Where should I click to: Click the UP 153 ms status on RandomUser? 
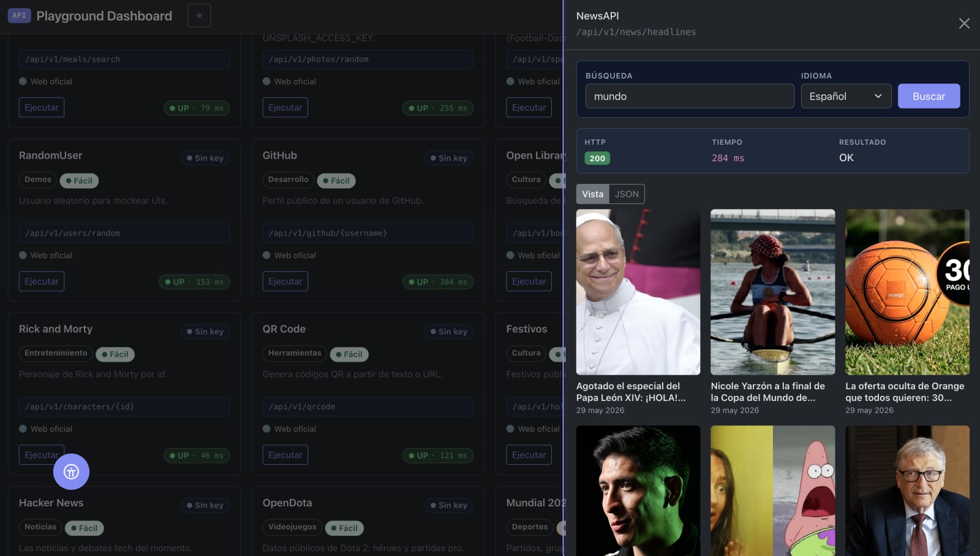pyautogui.click(x=194, y=282)
